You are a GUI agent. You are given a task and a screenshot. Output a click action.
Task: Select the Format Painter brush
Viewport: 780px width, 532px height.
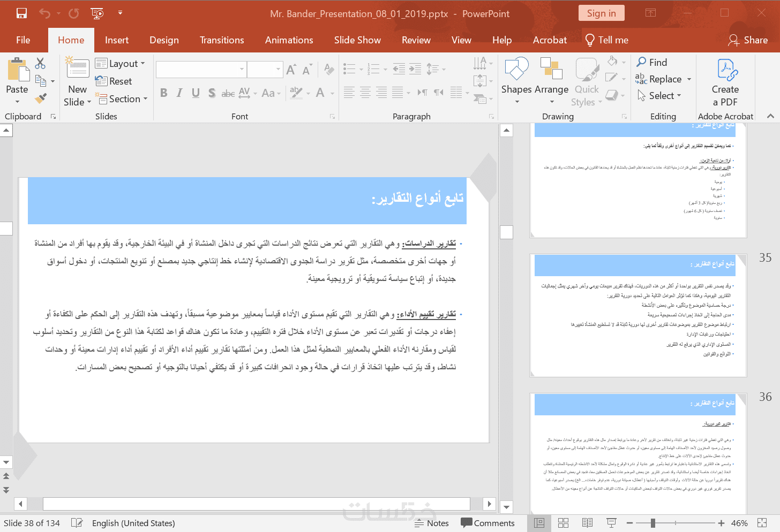point(40,98)
